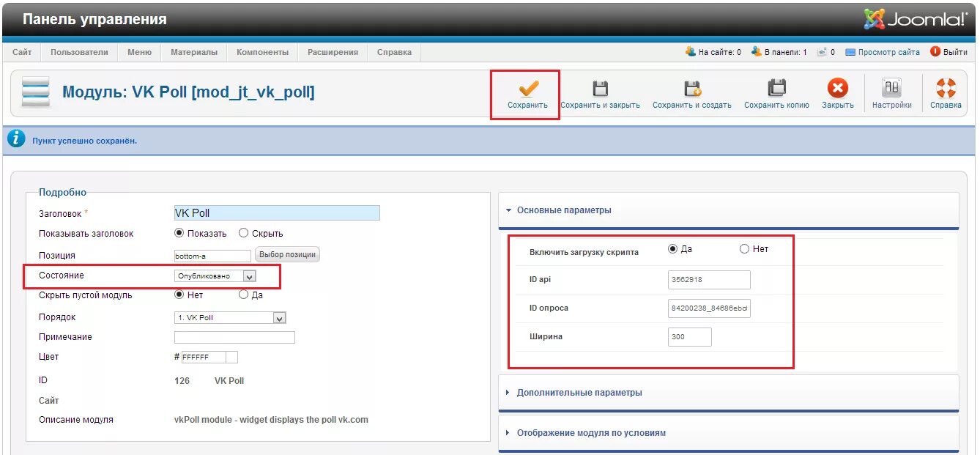Click the Заголовок field containing VK Poll

[277, 212]
